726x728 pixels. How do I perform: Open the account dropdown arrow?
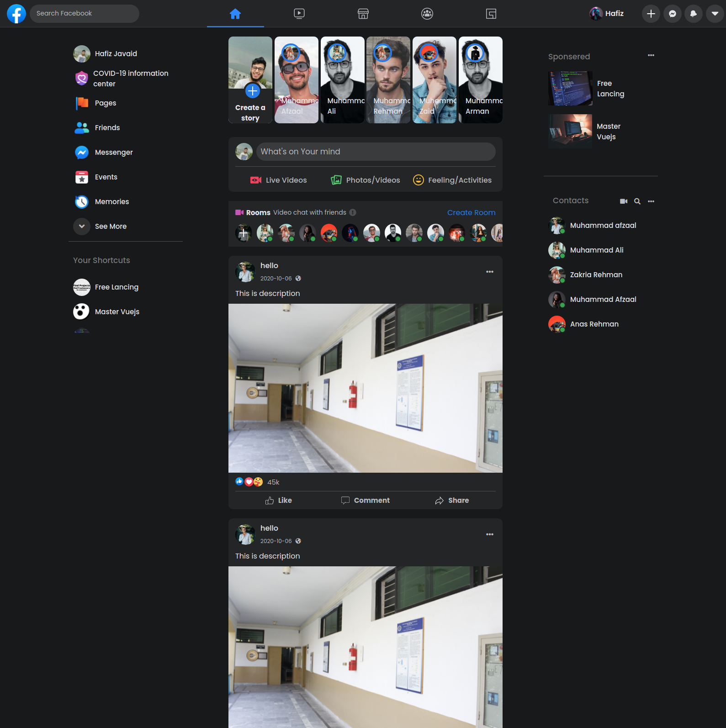(715, 14)
